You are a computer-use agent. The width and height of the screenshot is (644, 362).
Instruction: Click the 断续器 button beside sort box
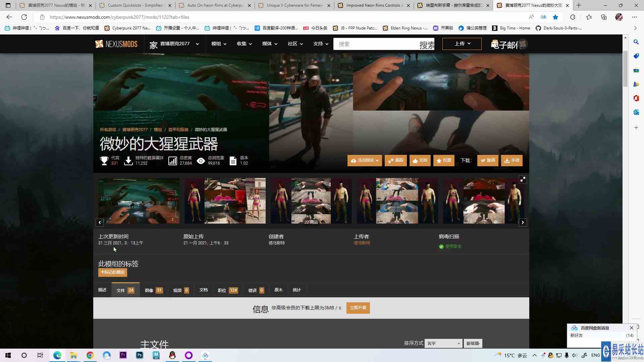pos(473,344)
